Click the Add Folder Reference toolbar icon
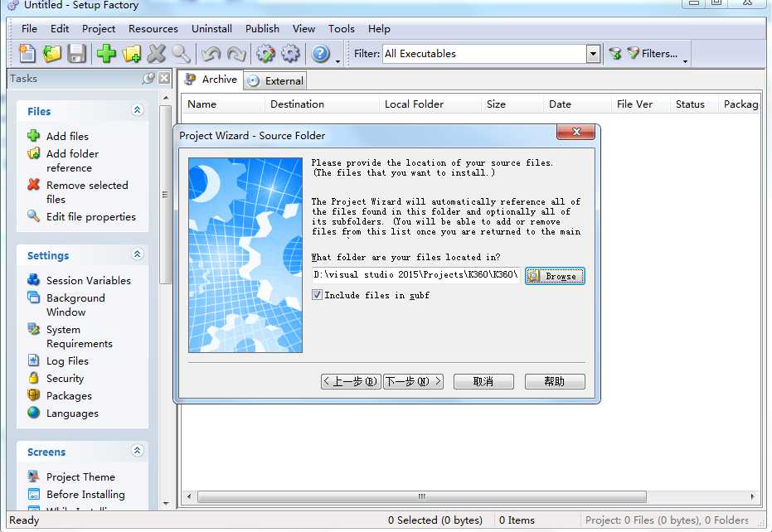772x532 pixels. click(x=132, y=53)
